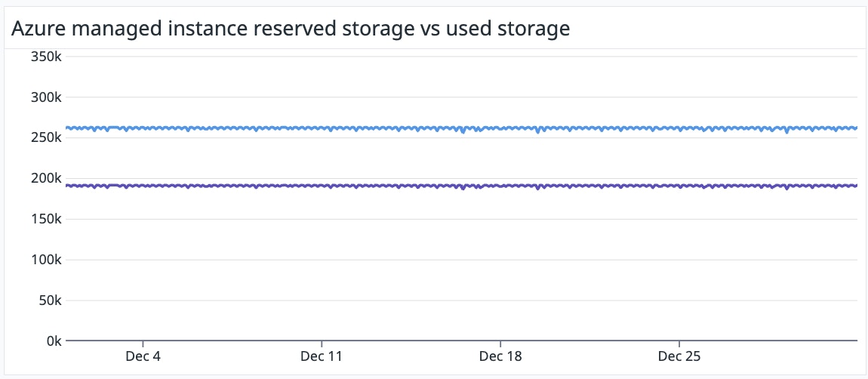The width and height of the screenshot is (868, 379).
Task: Select the 100k y-axis label
Action: [46, 260]
